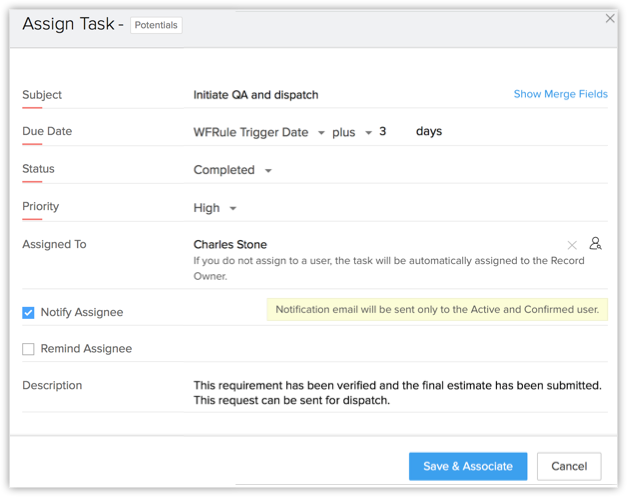627x497 pixels.
Task: Click the Assigned To name Charles Stone
Action: click(230, 244)
